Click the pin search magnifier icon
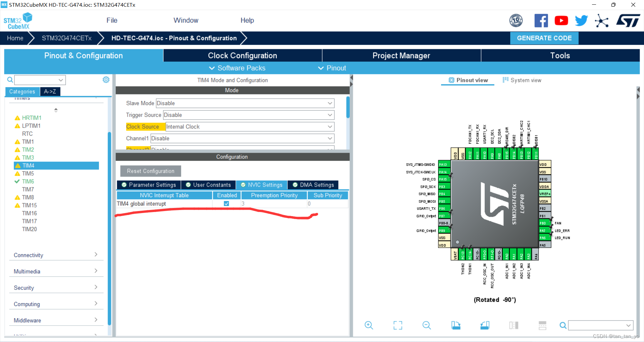 [563, 325]
